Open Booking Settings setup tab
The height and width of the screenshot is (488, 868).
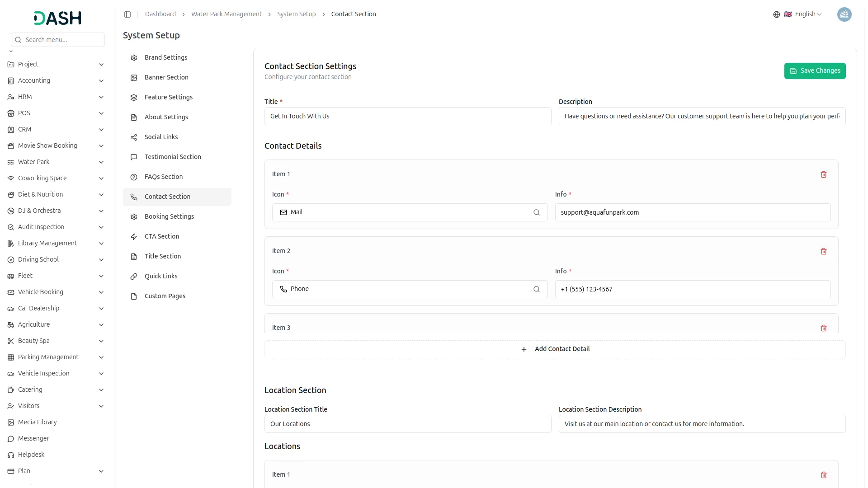[169, 216]
